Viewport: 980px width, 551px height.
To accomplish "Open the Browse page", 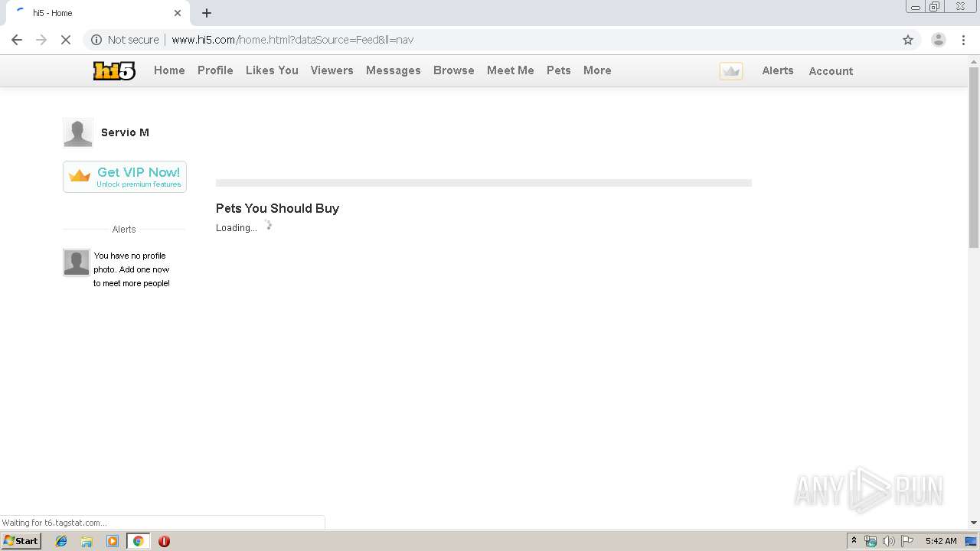I will coord(454,70).
